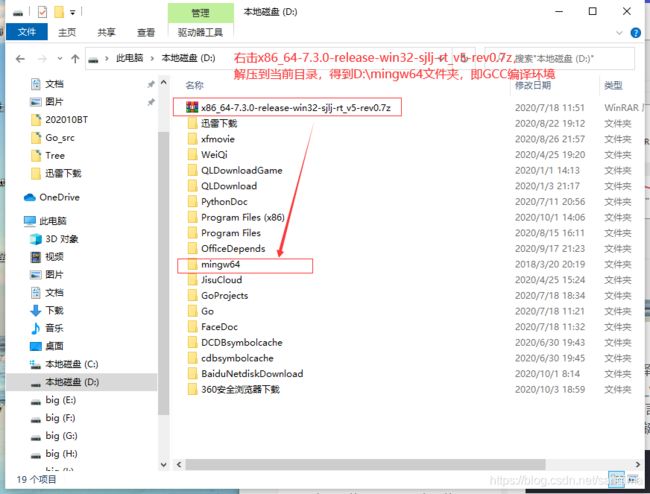Open recent locations dropdown arrow
This screenshot has height=494, width=650.
[x=60, y=58]
